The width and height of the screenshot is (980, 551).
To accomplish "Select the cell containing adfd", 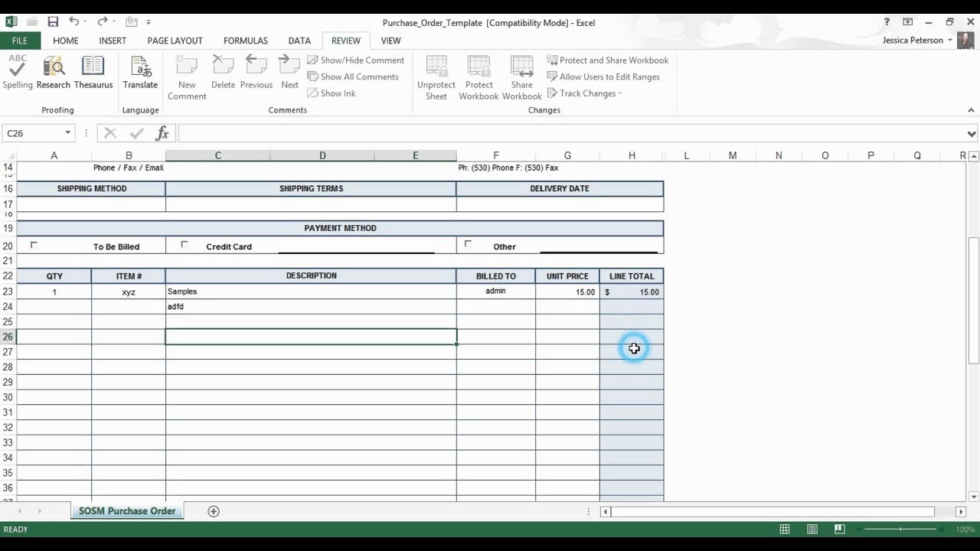I will click(311, 307).
